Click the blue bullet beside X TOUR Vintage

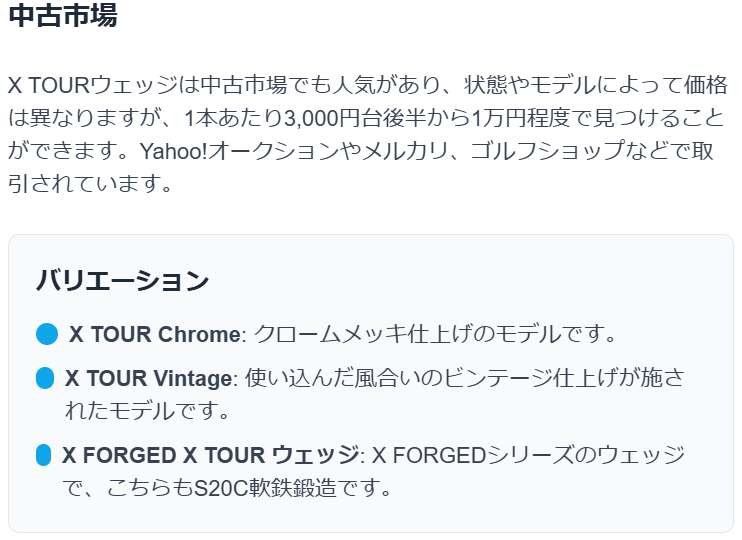tap(45, 378)
